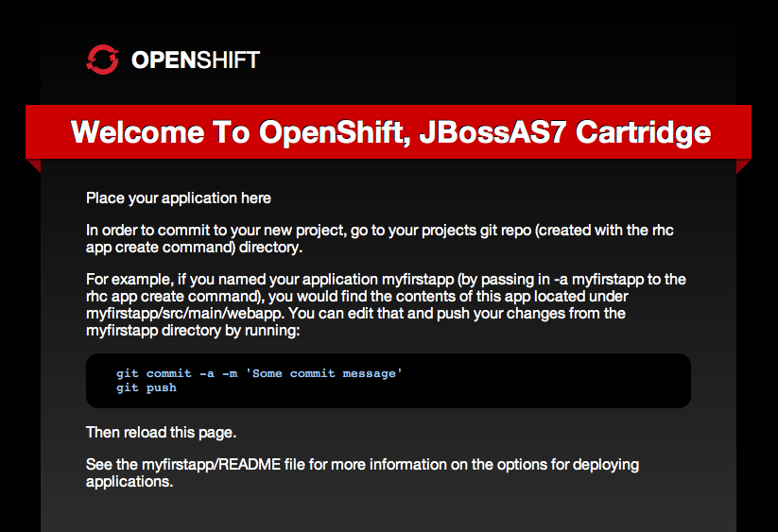Click the 'myfirstapp/src/main/webapp' path text
This screenshot has height=532, width=778.
pos(185,314)
